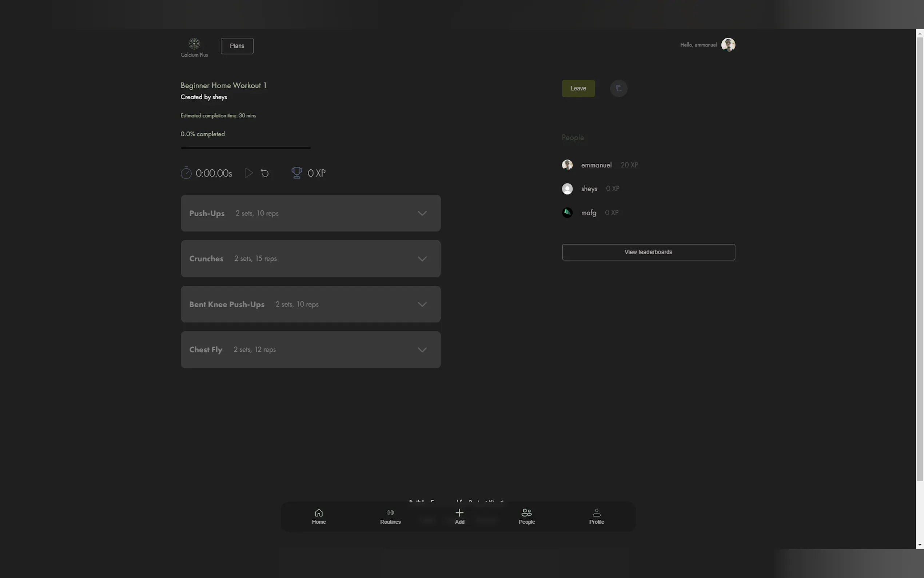Go to the Home tab
The image size is (924, 578).
(319, 516)
